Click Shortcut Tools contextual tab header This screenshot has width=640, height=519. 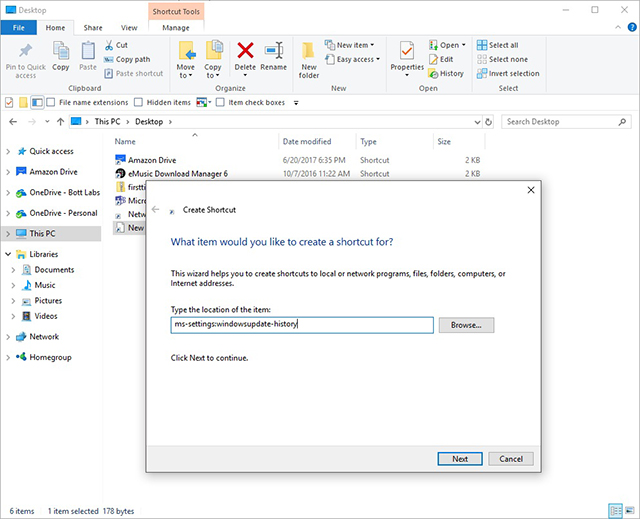[x=176, y=11]
